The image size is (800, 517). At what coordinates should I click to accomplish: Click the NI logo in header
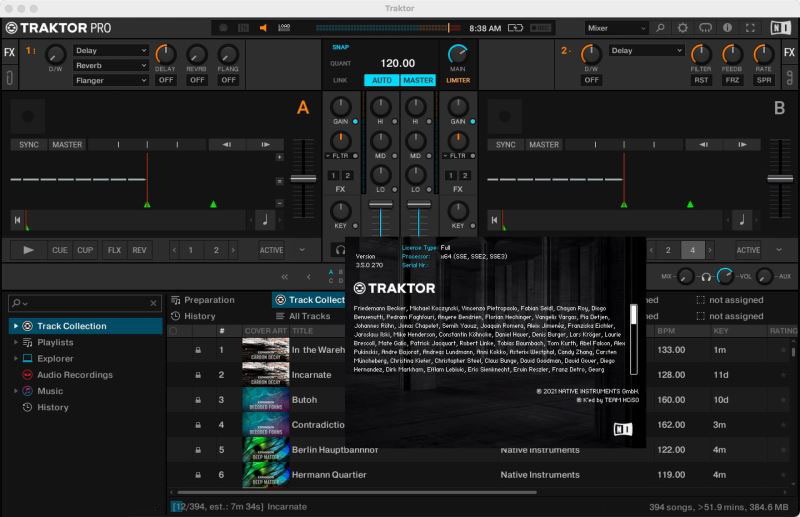pos(781,28)
